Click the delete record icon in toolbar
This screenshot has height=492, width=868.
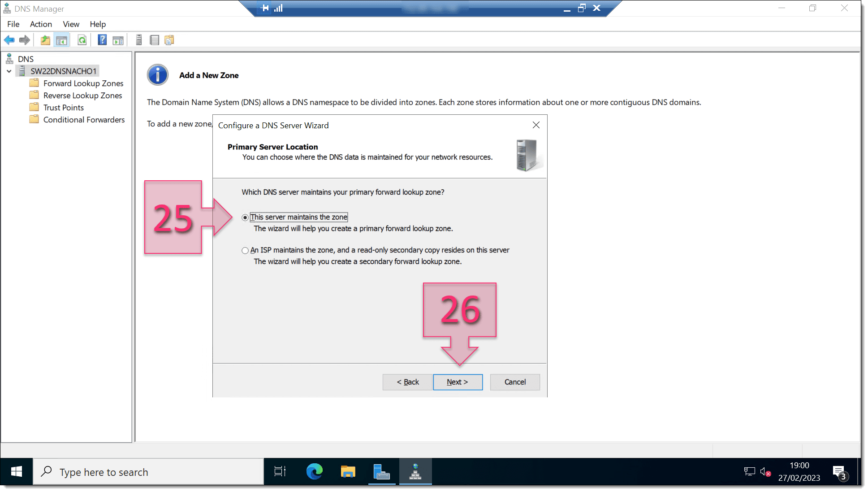(139, 40)
